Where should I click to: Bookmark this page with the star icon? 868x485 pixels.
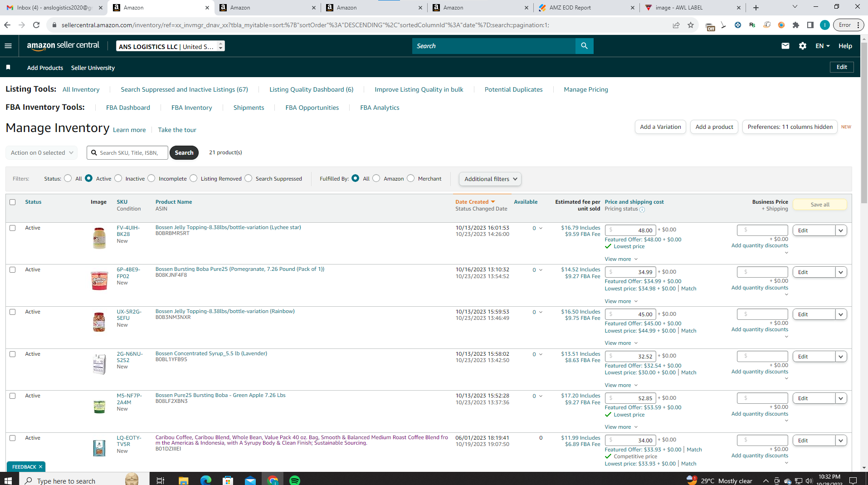pyautogui.click(x=691, y=25)
